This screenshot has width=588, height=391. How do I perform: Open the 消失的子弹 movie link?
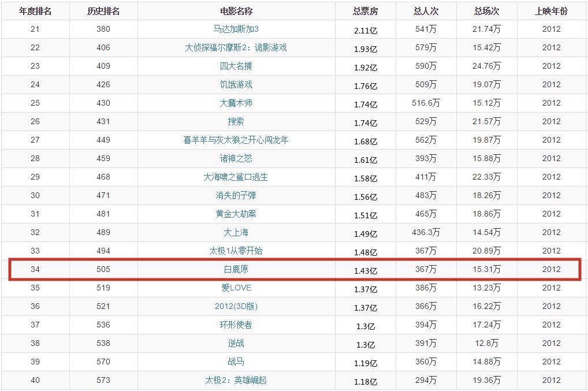[x=236, y=195]
